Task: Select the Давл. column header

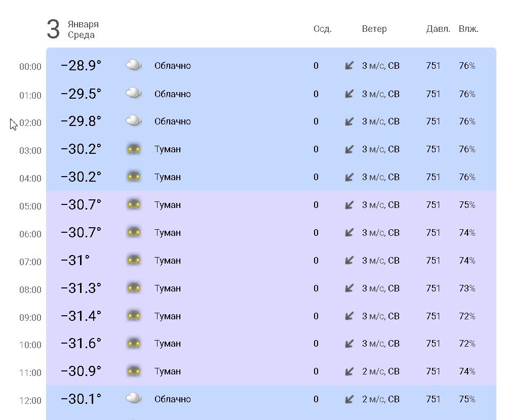Action: [438, 29]
